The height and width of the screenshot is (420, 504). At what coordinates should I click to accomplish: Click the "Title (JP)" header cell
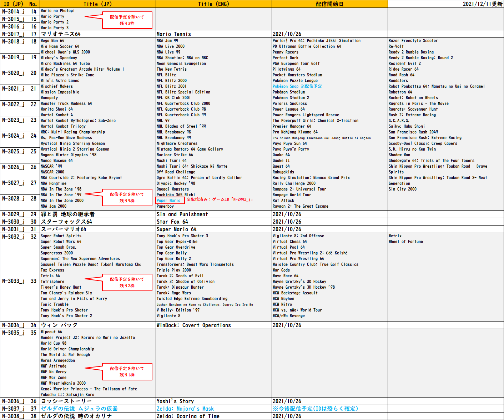(x=97, y=4)
